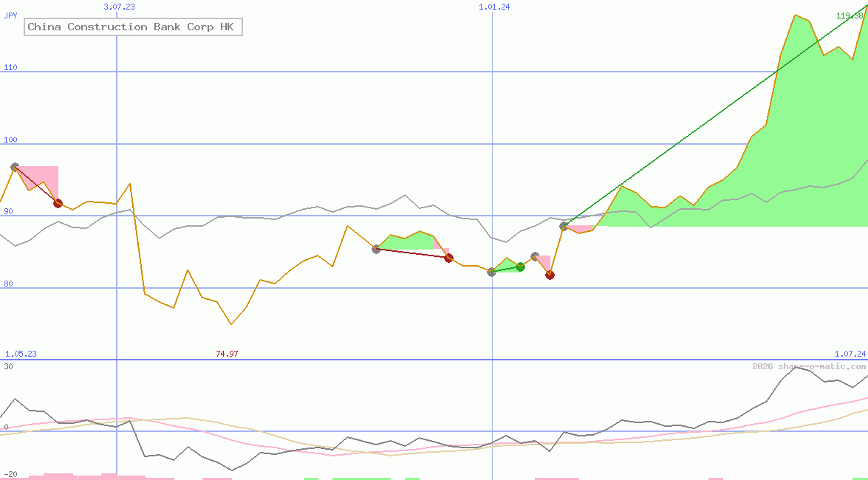This screenshot has width=868, height=480.
Task: Select the green marker on the short uptrend segment
Action: (x=519, y=267)
